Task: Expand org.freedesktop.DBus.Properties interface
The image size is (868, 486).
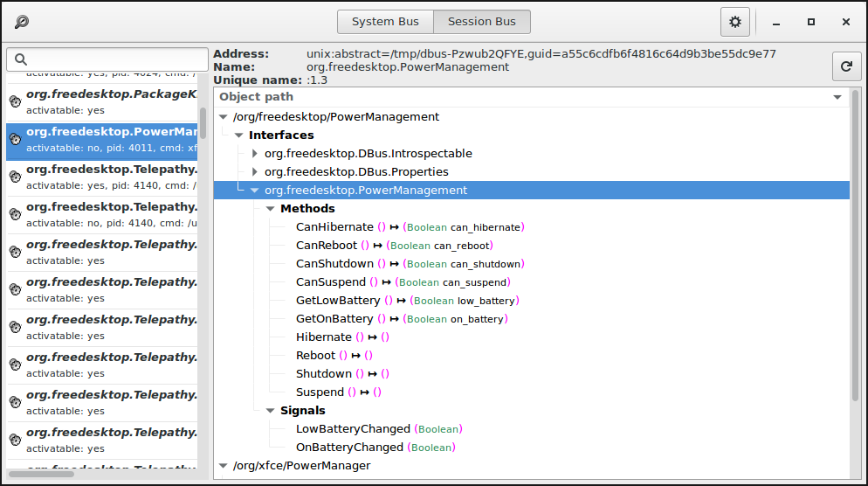Action: click(x=254, y=172)
